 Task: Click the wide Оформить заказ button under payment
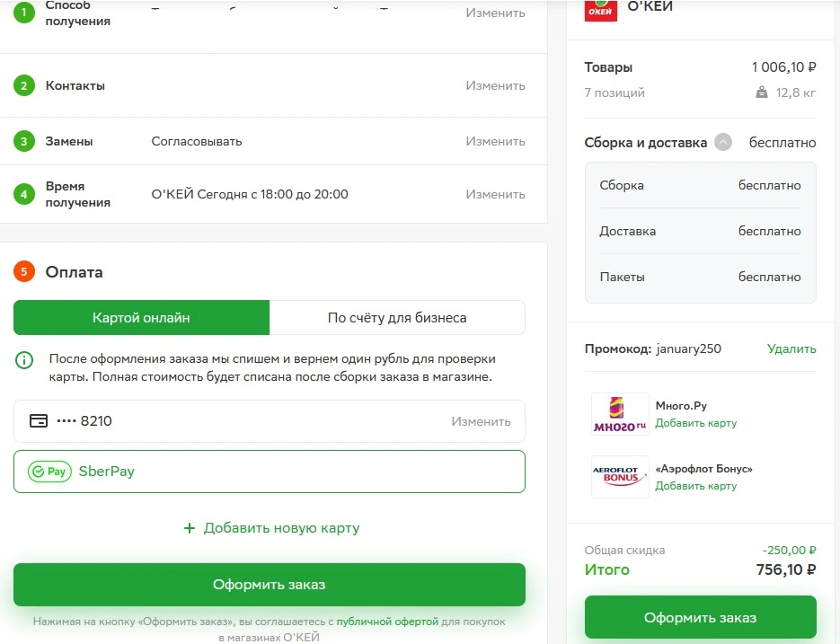pyautogui.click(x=270, y=585)
